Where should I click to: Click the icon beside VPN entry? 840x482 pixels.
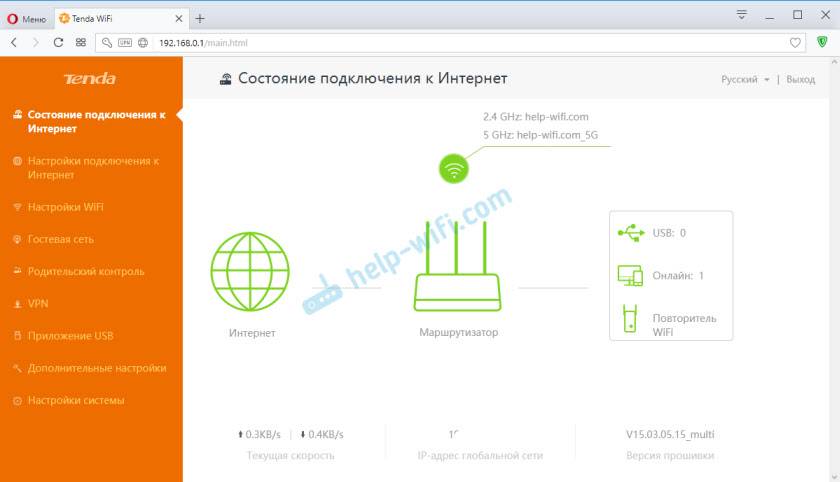tap(17, 304)
